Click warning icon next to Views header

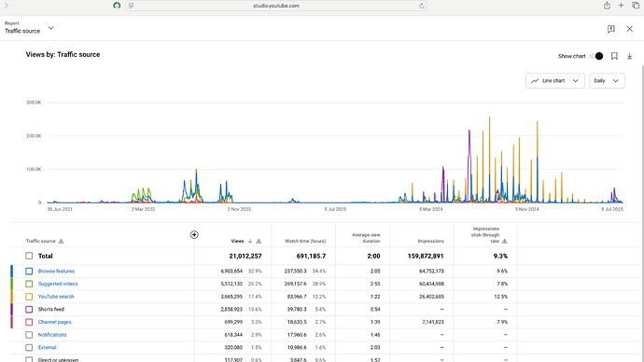click(x=259, y=241)
